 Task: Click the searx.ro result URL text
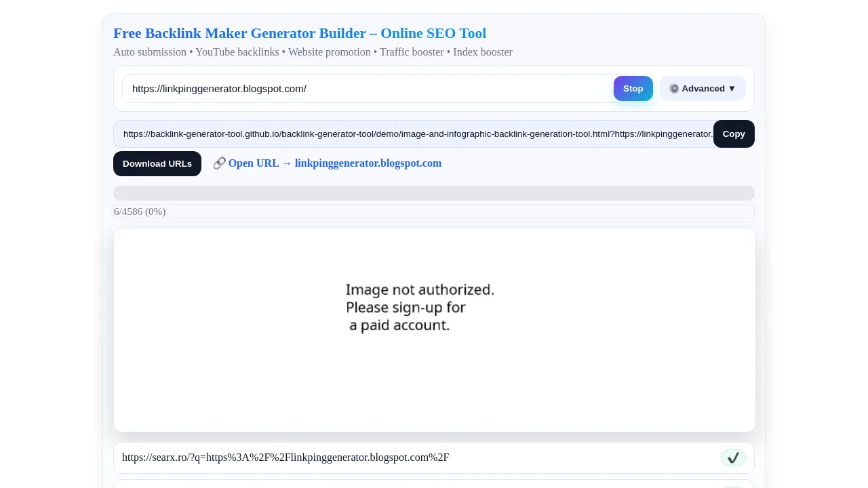click(x=285, y=457)
